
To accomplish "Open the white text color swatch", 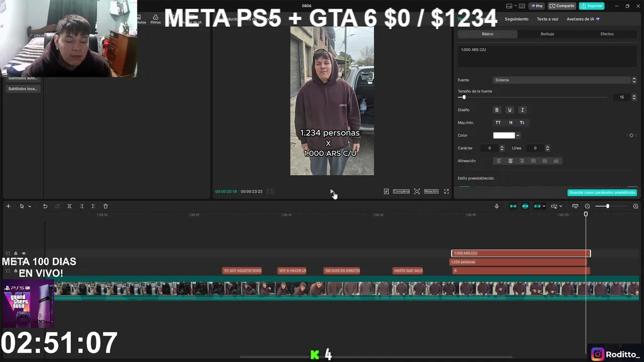I will tap(504, 135).
